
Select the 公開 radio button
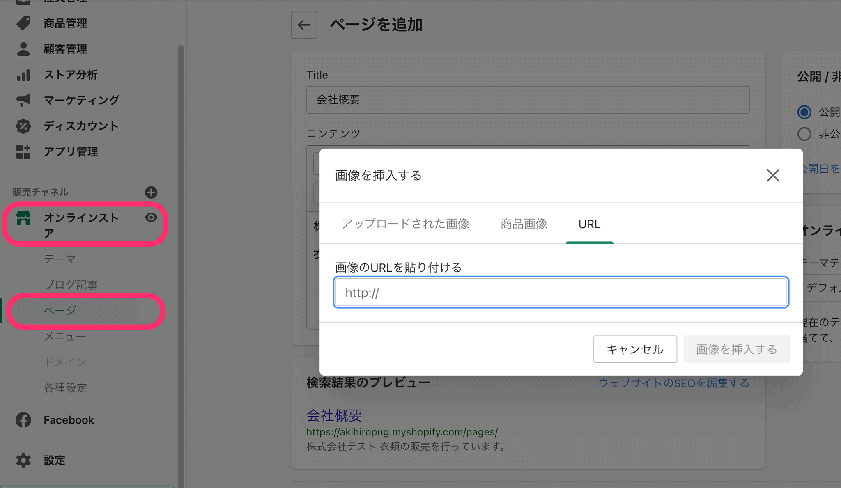click(804, 112)
